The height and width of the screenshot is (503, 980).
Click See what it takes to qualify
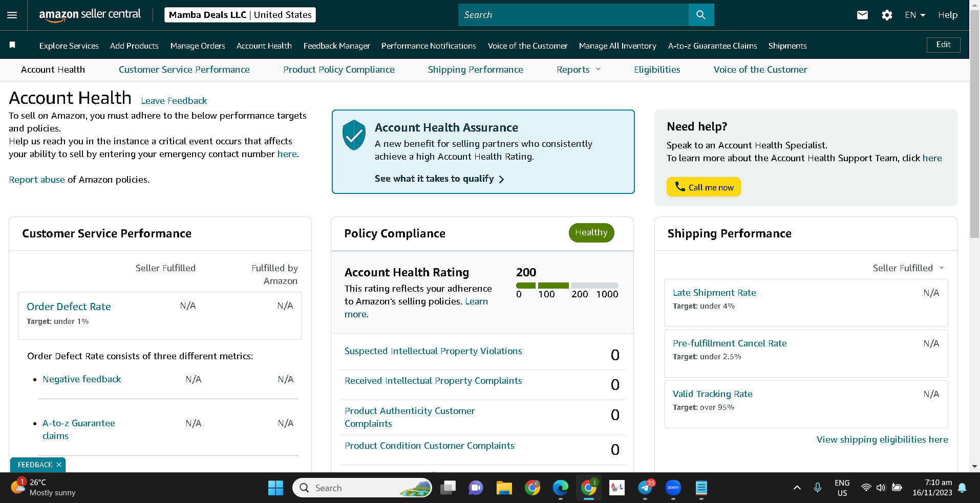[x=434, y=179]
